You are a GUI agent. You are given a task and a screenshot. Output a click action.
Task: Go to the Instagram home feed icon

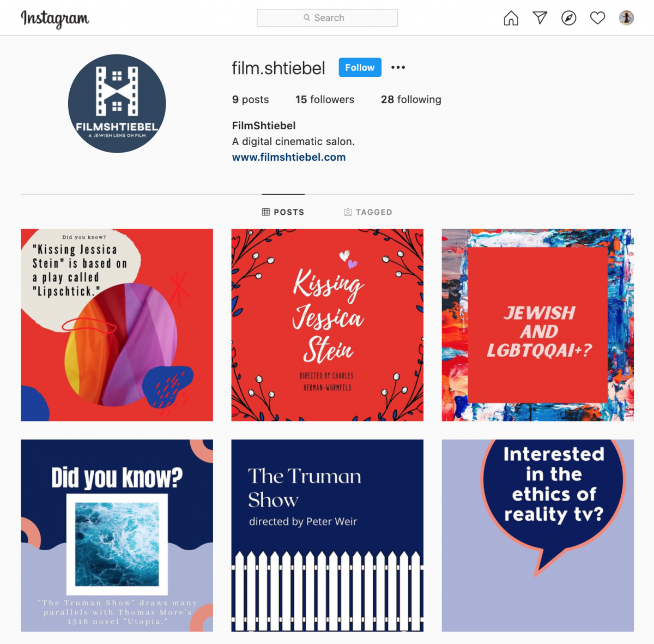(511, 18)
